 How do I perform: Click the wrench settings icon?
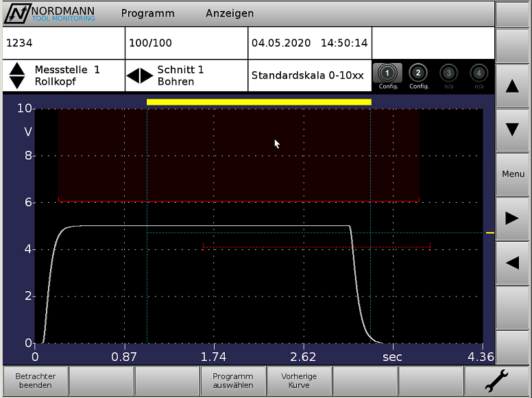point(496,380)
